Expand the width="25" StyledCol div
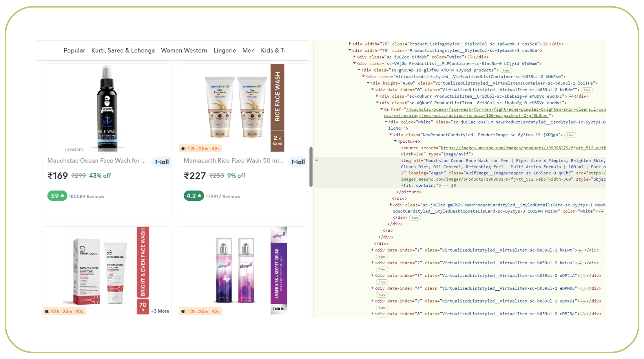This screenshot has width=644, height=359. click(x=350, y=44)
